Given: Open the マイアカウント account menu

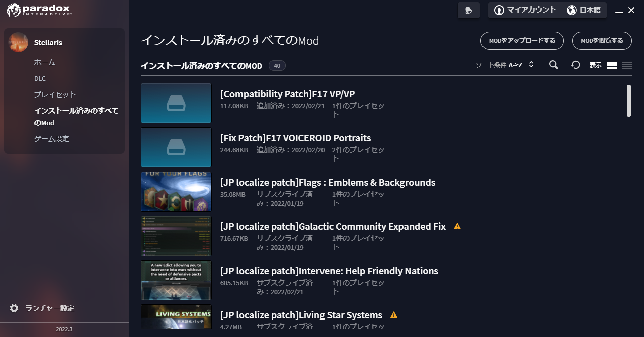Looking at the screenshot, I should pos(525,10).
